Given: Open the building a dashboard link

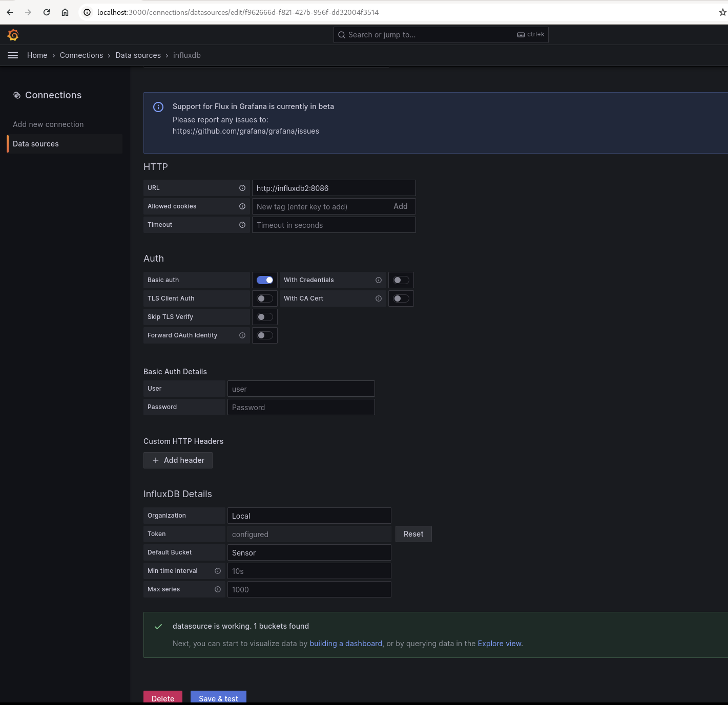Looking at the screenshot, I should [346, 644].
